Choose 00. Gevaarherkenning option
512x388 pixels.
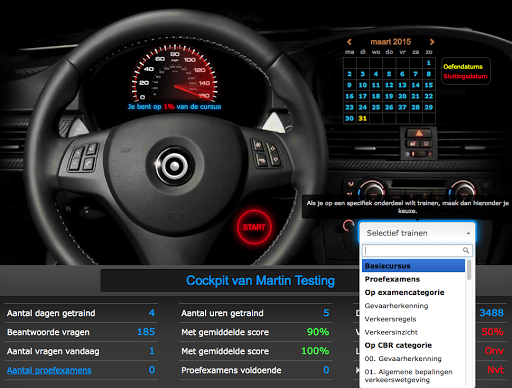coord(413,359)
